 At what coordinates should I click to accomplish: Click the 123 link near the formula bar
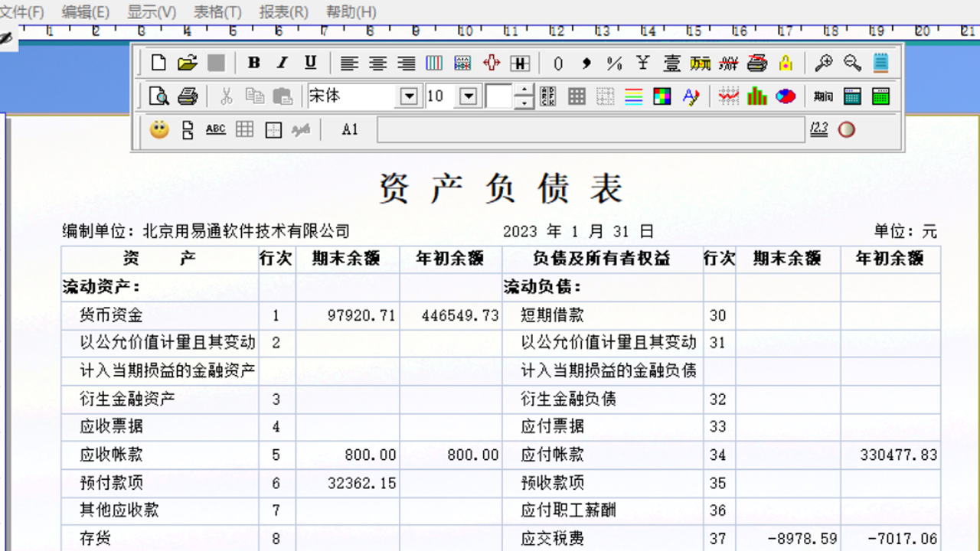(x=818, y=129)
